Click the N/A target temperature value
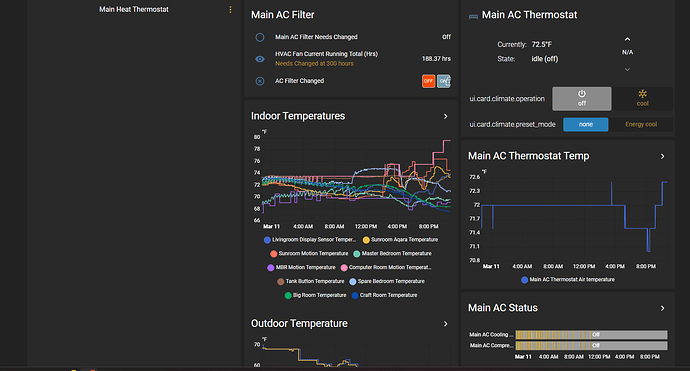This screenshot has width=690, height=371. click(x=628, y=52)
